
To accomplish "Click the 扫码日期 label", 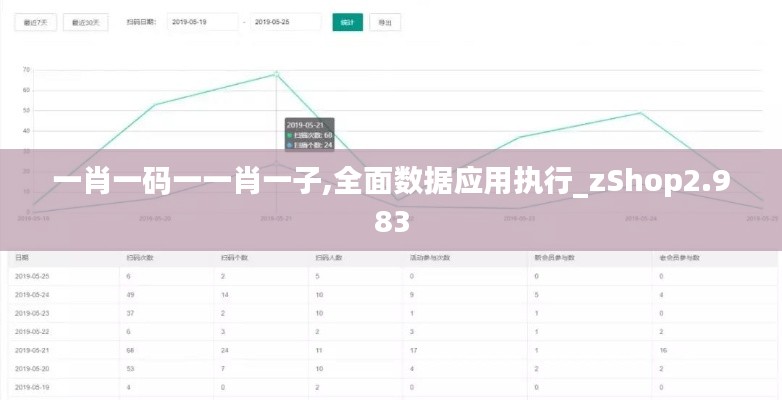I will pyautogui.click(x=141, y=22).
